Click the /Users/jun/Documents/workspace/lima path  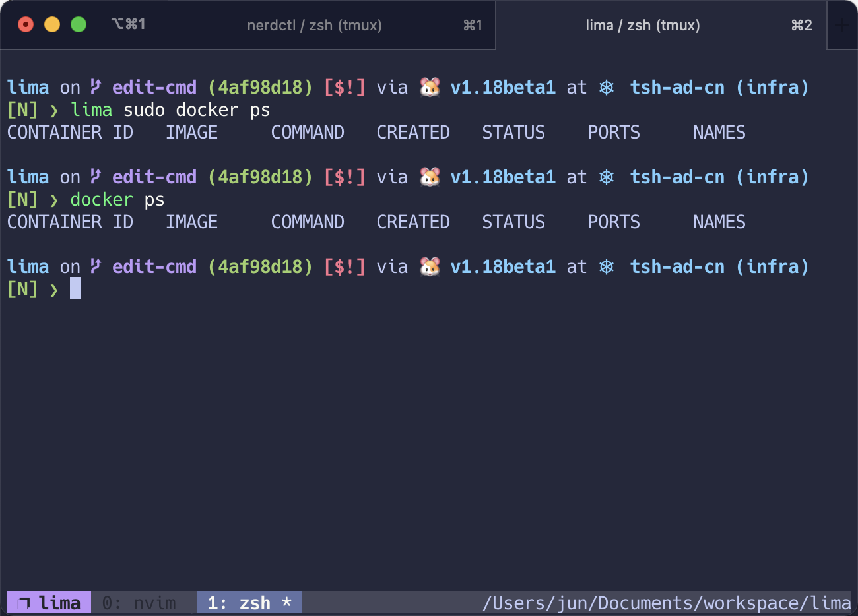pyautogui.click(x=667, y=603)
